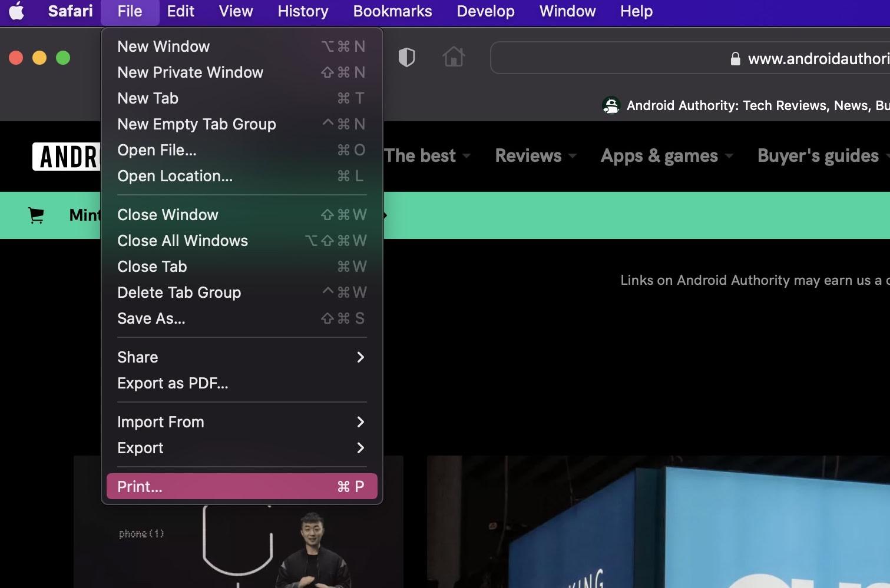
Task: Open The best dropdown in site navigation
Action: point(428,156)
